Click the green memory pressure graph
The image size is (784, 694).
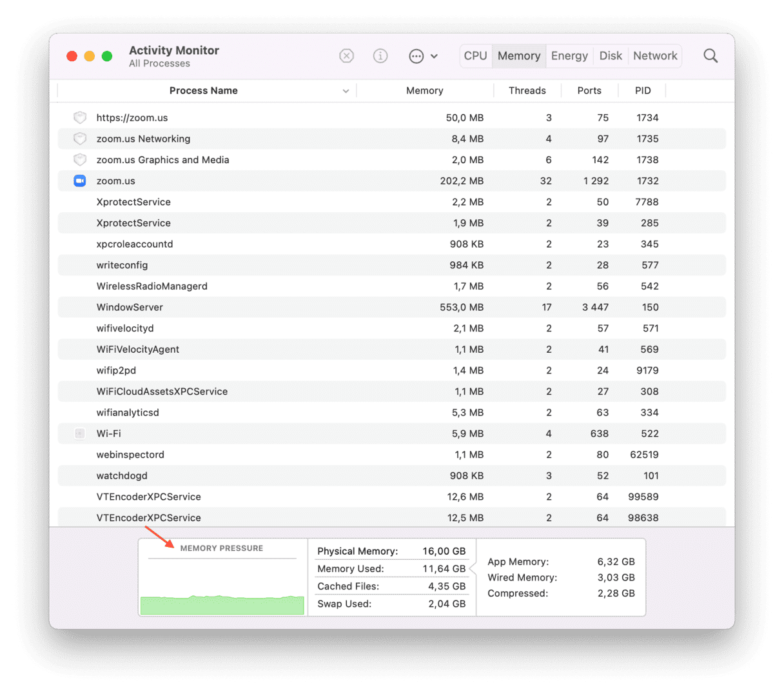[x=222, y=604]
